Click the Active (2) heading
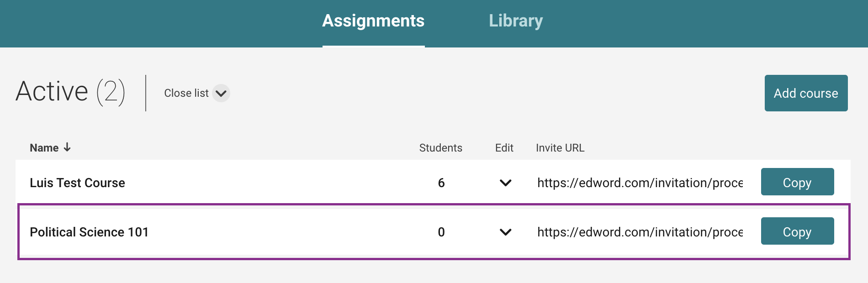 click(x=70, y=92)
